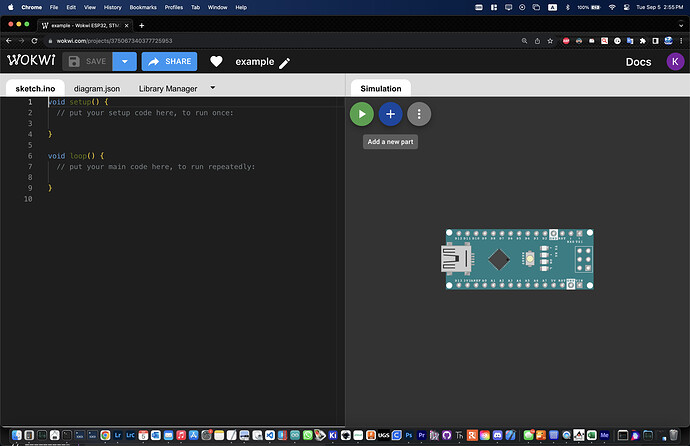
Task: Switch to the diagram.json tab
Action: coord(96,88)
